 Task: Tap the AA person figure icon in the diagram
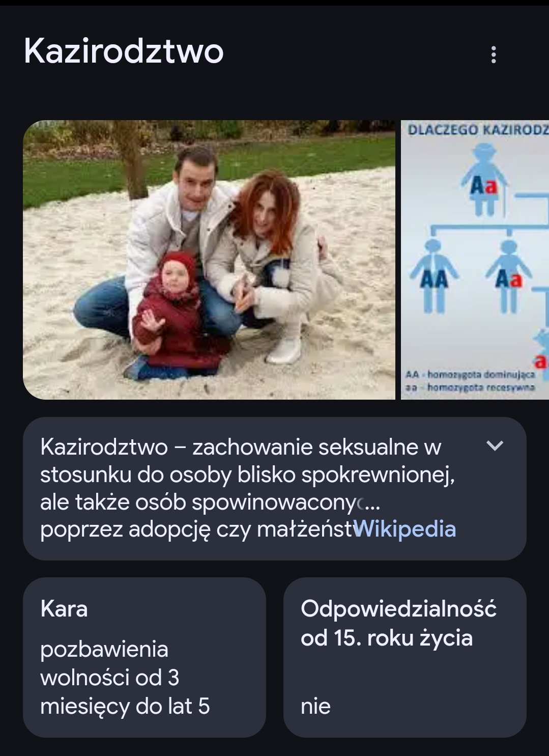(434, 275)
